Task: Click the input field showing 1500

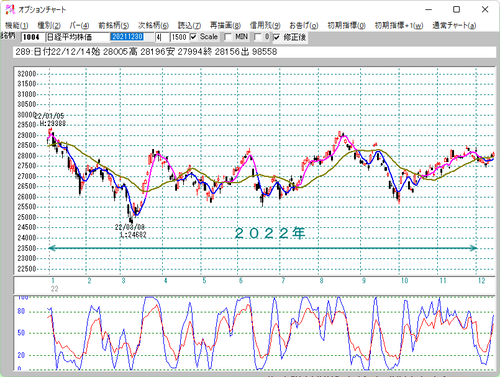Action: click(179, 37)
